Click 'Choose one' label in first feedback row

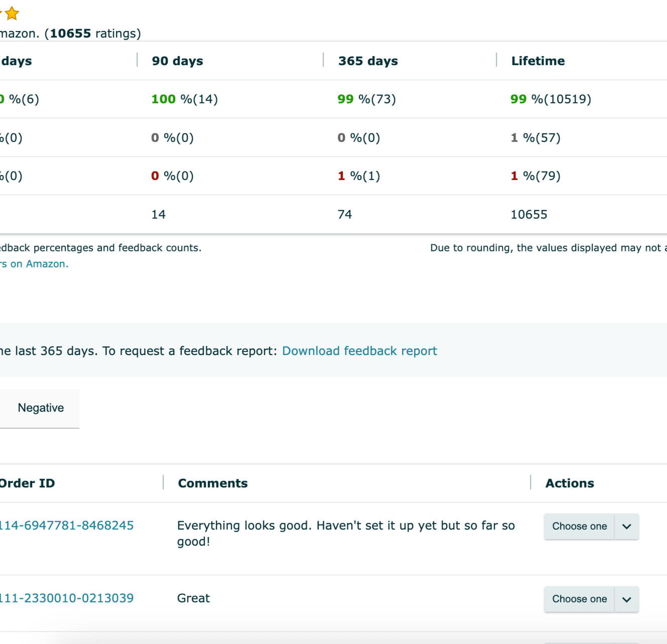579,527
